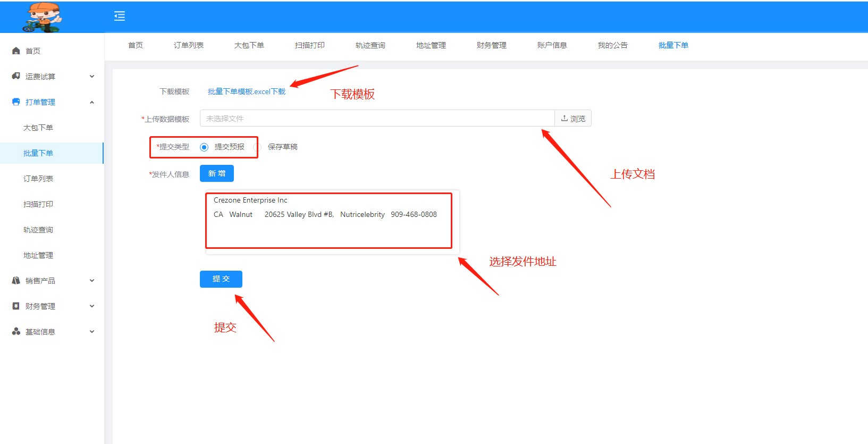Switch to the 财务管理 tab
Screen dimensions: 868x444
(492, 45)
